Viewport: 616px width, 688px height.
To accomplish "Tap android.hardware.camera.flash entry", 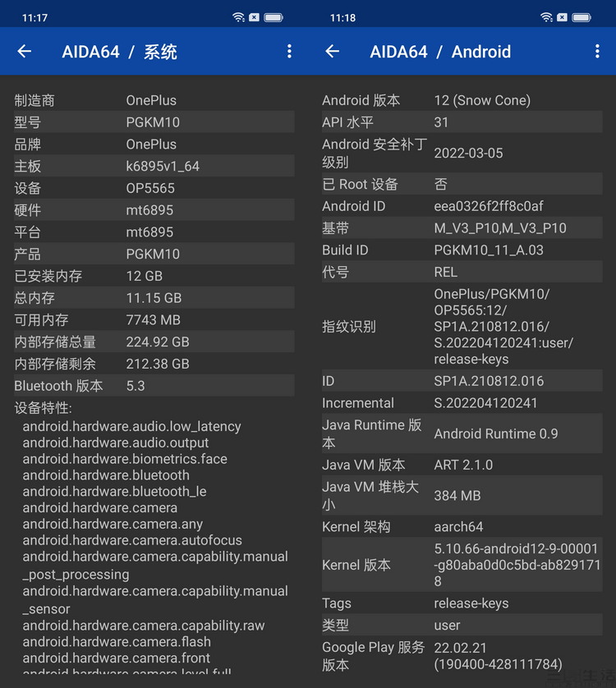I will (117, 641).
